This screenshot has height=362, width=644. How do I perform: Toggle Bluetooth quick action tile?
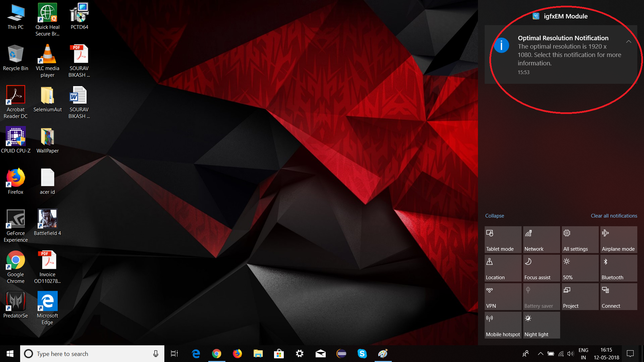pyautogui.click(x=618, y=268)
